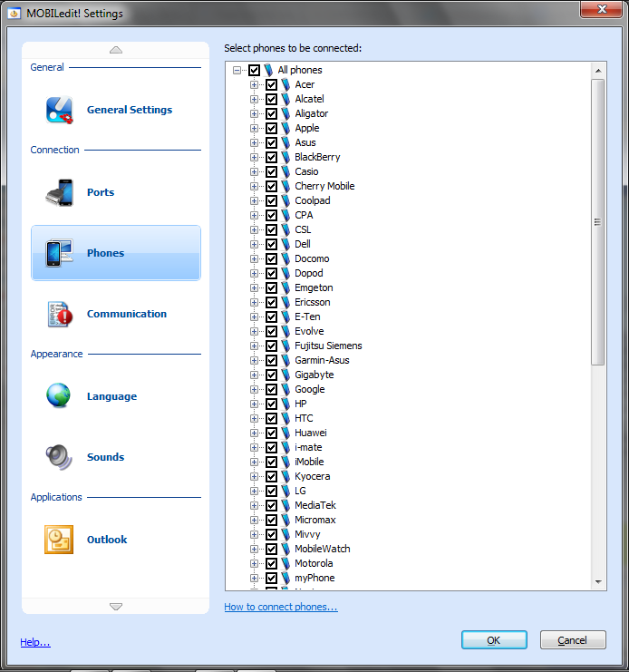Expand the Emgeton tree node
Image resolution: width=629 pixels, height=672 pixels.
[x=254, y=287]
